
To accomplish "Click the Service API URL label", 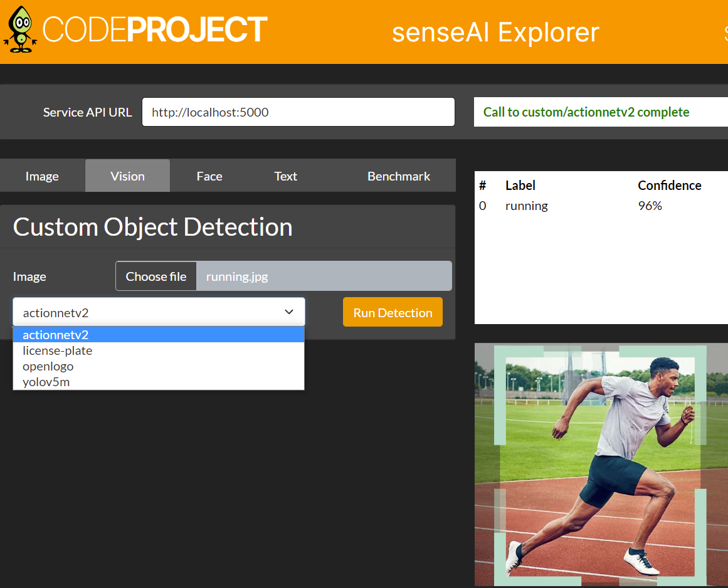I will [x=87, y=112].
